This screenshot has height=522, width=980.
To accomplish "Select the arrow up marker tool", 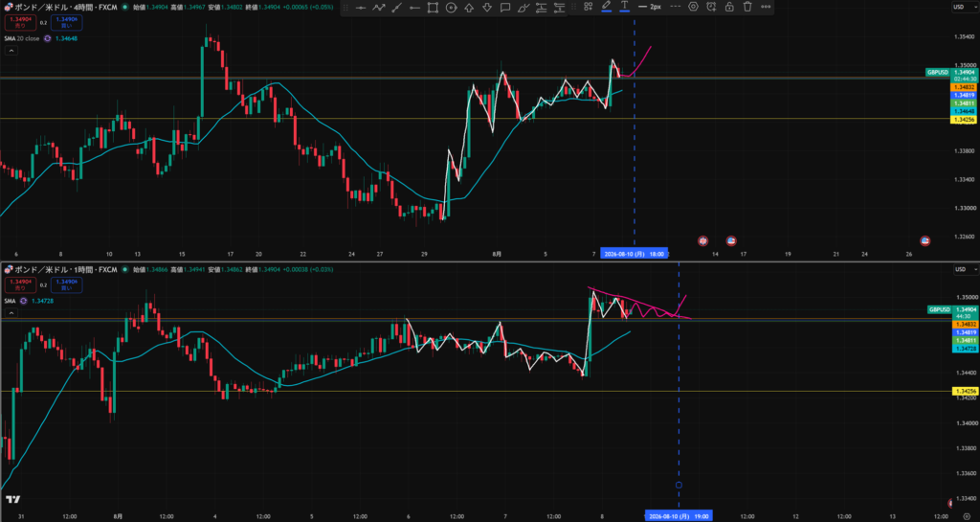I will [469, 7].
